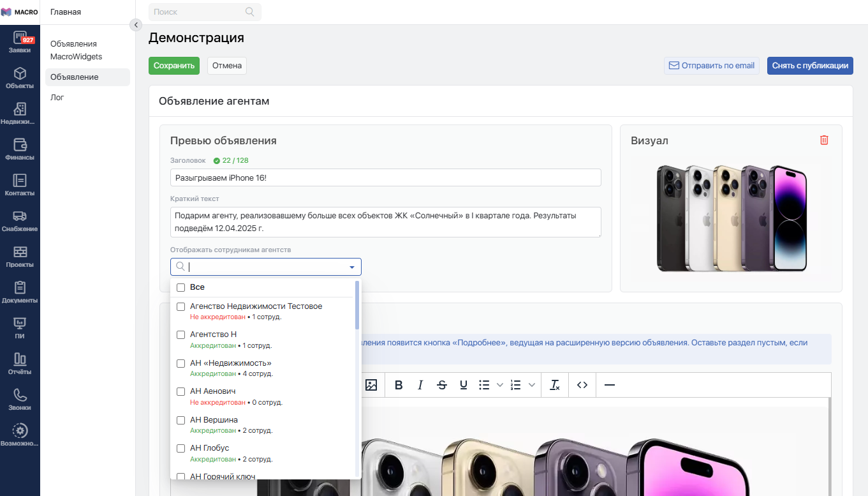Open the Заявки section in sidebar
Image resolution: width=868 pixels, height=496 pixels.
click(x=20, y=42)
